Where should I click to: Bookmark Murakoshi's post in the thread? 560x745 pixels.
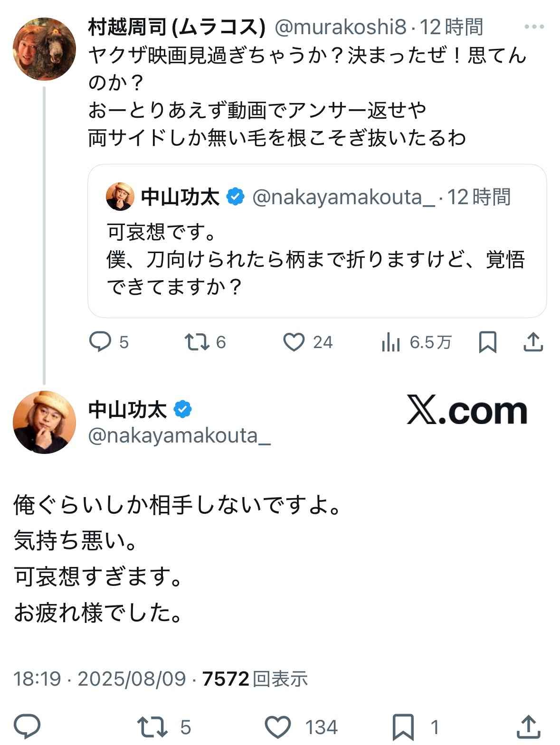487,342
